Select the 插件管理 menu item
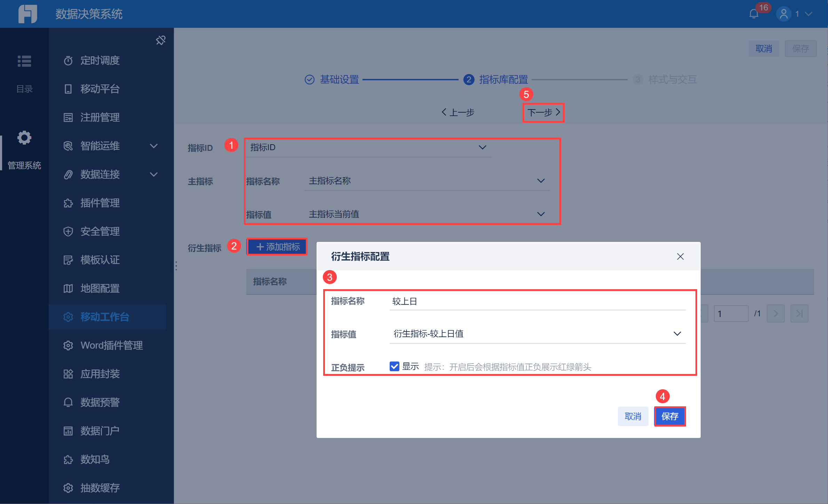The width and height of the screenshot is (828, 504). pos(100,203)
